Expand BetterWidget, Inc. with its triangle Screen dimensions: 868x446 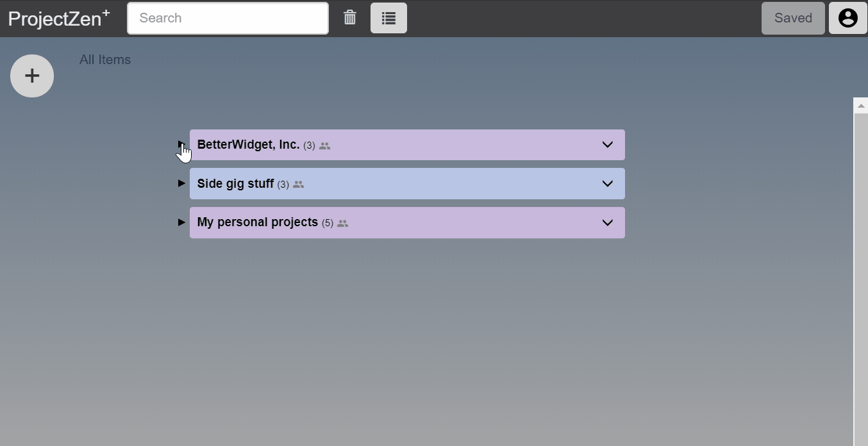click(x=181, y=144)
